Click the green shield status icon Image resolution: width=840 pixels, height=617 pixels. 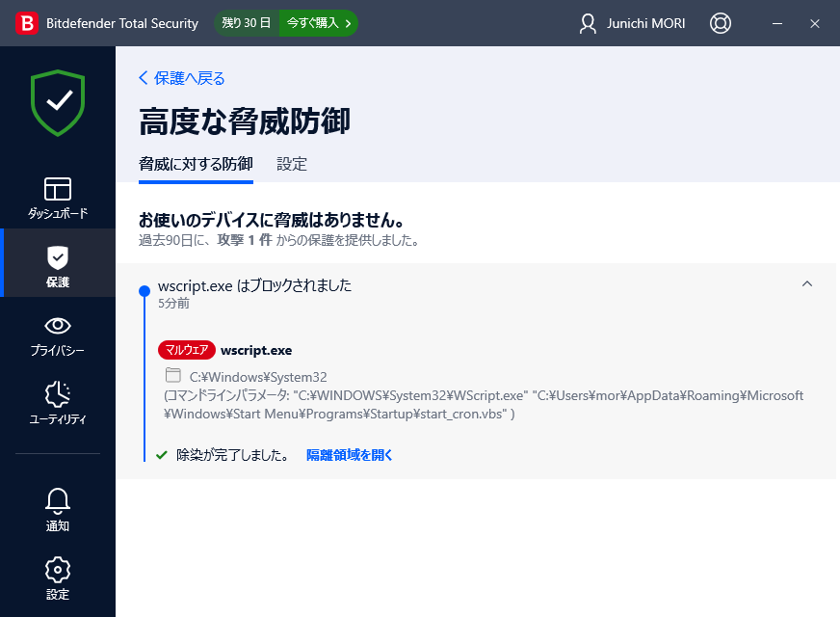[x=58, y=102]
